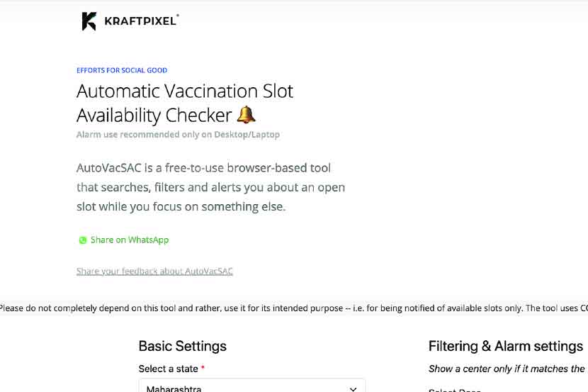Click the Basic Settings heading
This screenshot has width=588, height=392.
[182, 346]
